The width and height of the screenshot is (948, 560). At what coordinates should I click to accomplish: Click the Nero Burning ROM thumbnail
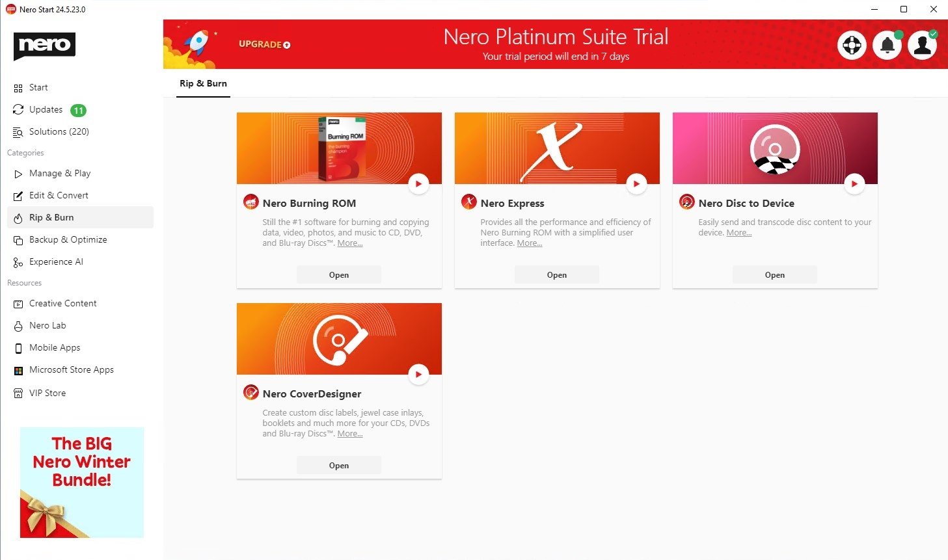339,148
